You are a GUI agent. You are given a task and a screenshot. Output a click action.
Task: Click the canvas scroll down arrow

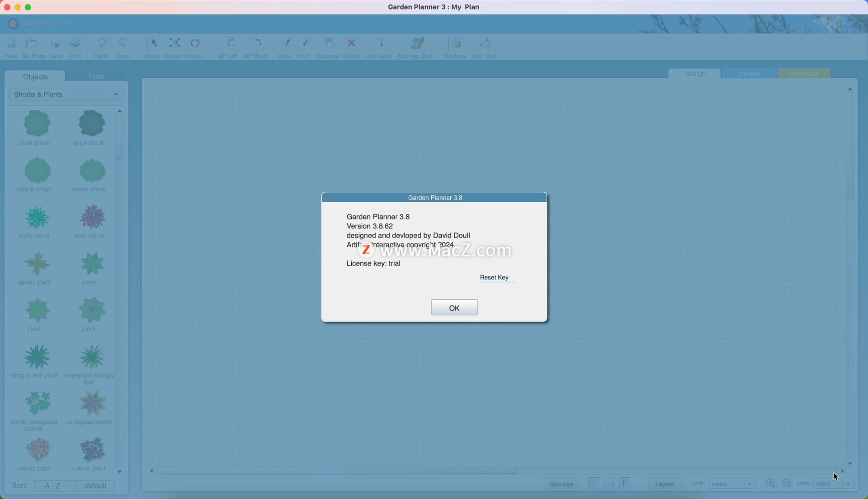click(x=850, y=464)
